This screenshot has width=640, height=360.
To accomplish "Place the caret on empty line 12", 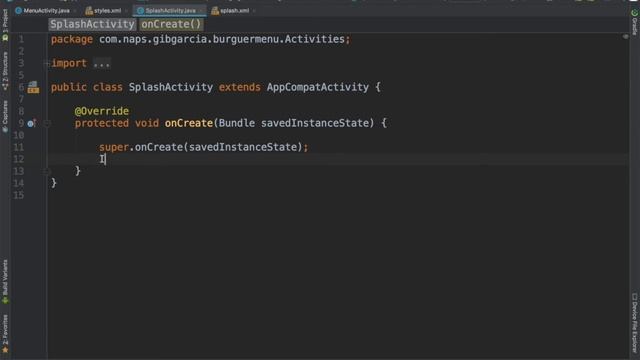I will 338,159.
